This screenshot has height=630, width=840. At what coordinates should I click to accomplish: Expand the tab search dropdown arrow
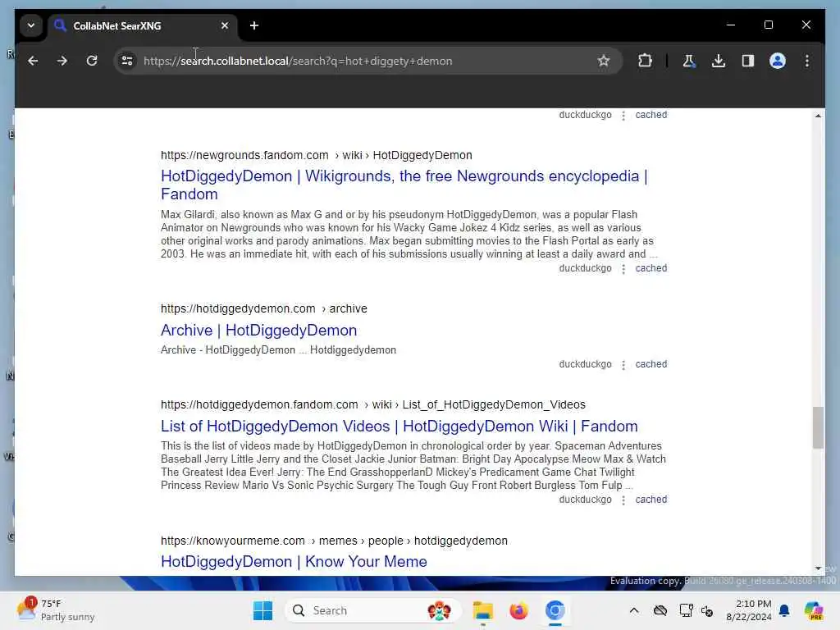click(x=31, y=25)
